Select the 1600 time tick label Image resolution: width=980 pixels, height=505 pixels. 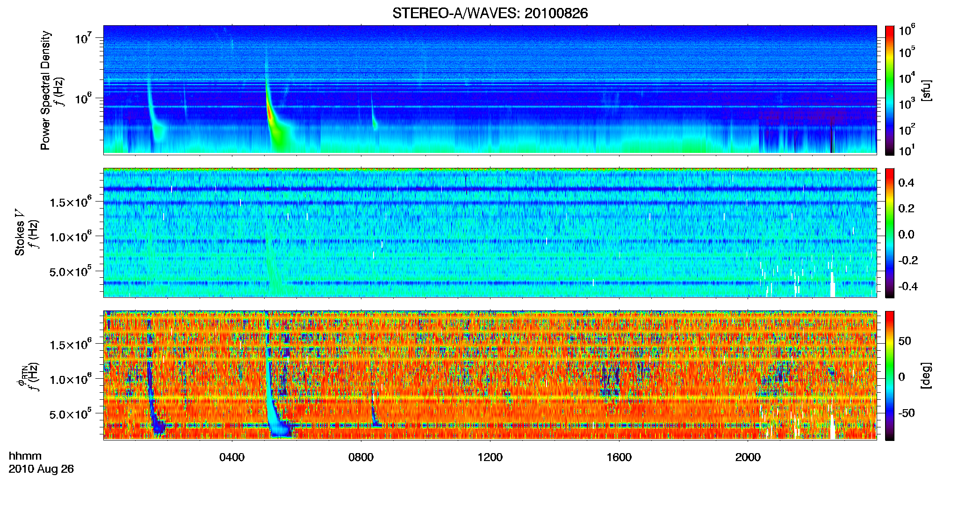pyautogui.click(x=619, y=457)
